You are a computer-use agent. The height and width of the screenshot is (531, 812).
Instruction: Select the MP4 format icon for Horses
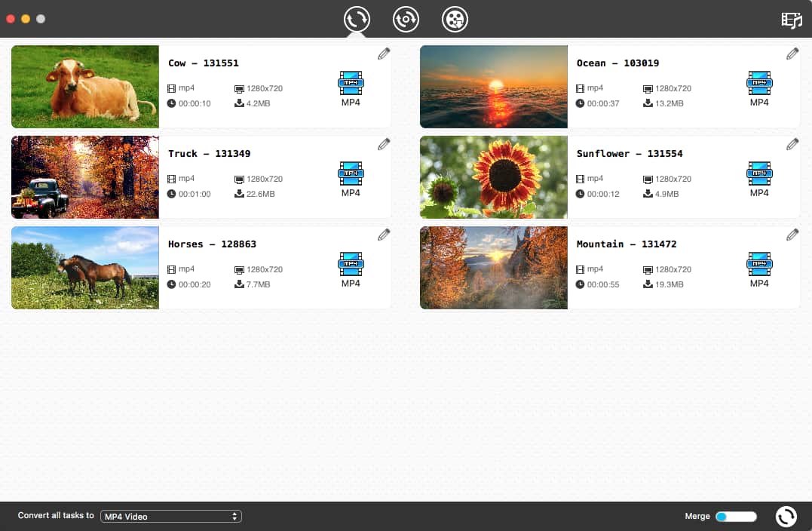(351, 264)
